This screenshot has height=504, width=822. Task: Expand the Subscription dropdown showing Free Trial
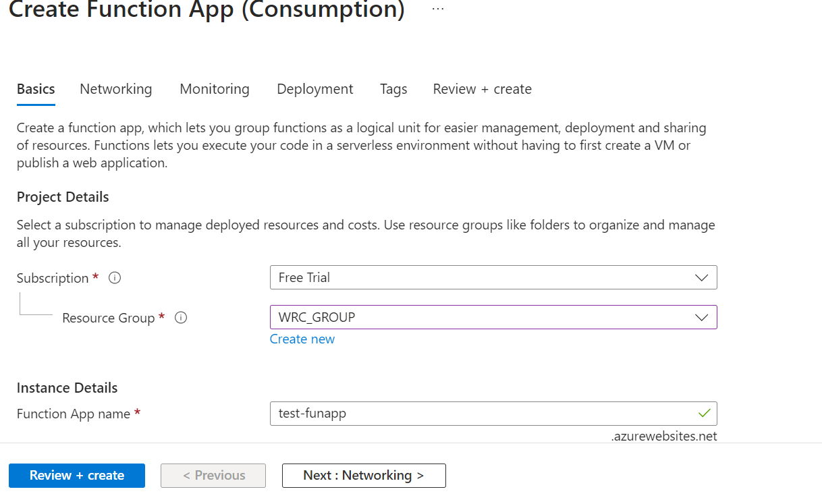click(493, 277)
